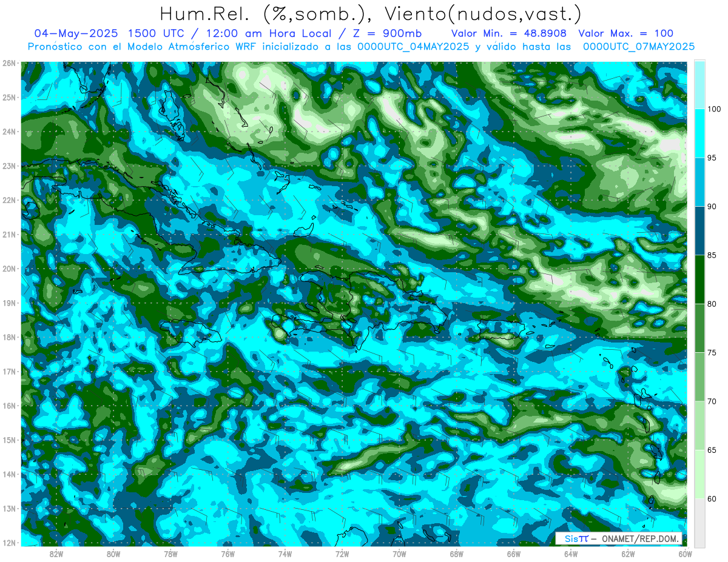Select the dark green 80–85 color bar segment
The image size is (728, 562).
point(699,279)
